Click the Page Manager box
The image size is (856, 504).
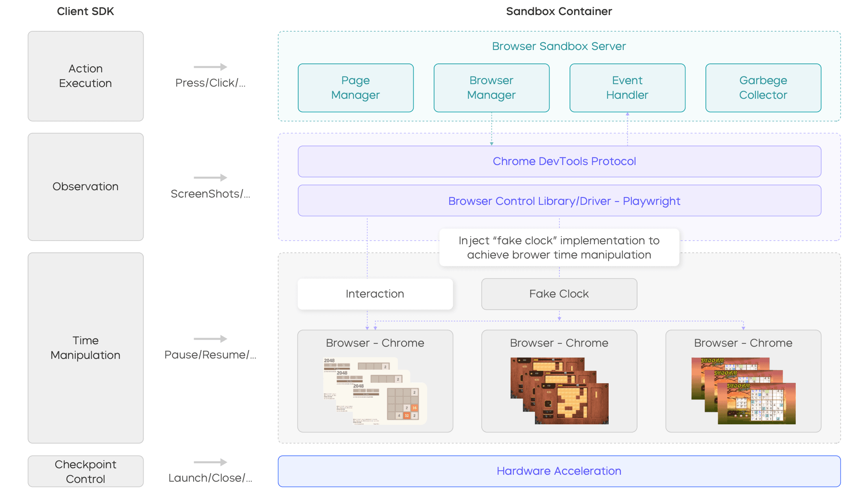click(356, 88)
